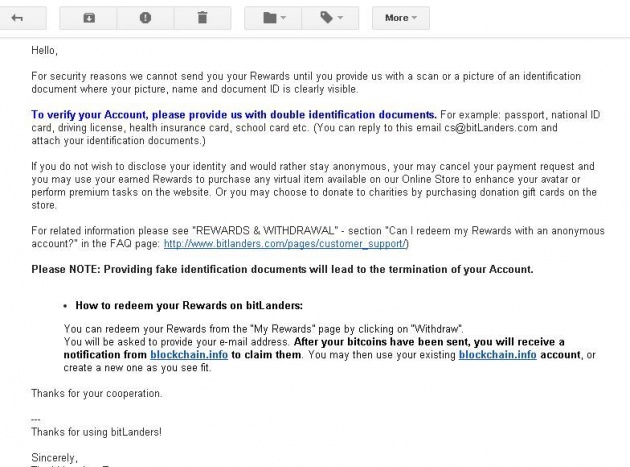The image size is (630, 467).
Task: Click the small arrow beside the folder icon
Action: point(283,18)
